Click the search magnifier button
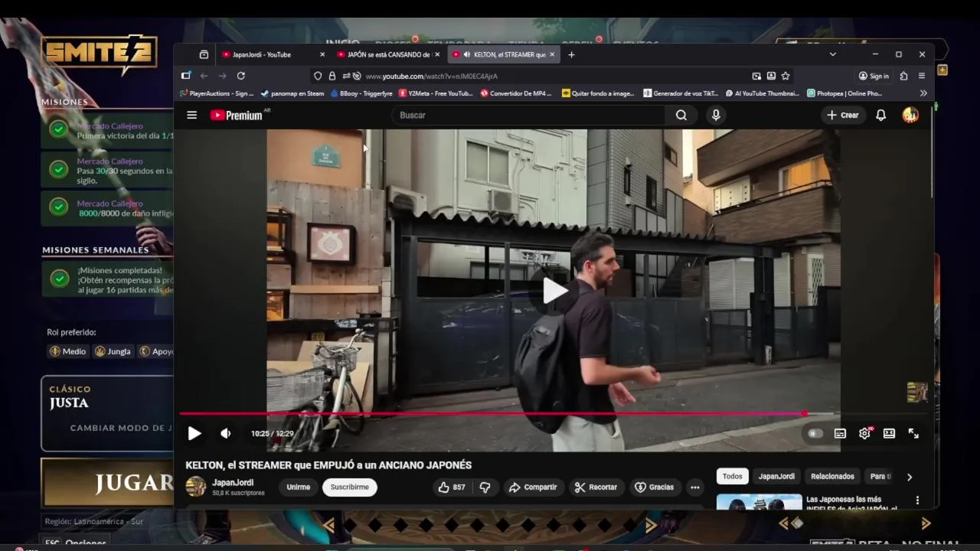Viewport: 980px width, 551px height. tap(681, 115)
